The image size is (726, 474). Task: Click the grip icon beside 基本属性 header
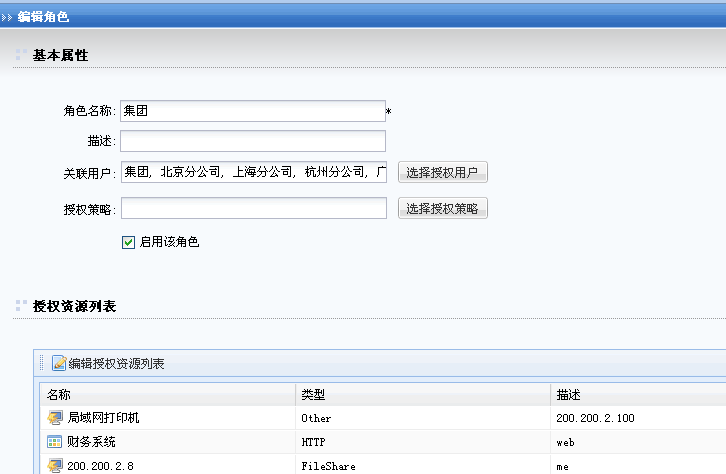(21, 55)
